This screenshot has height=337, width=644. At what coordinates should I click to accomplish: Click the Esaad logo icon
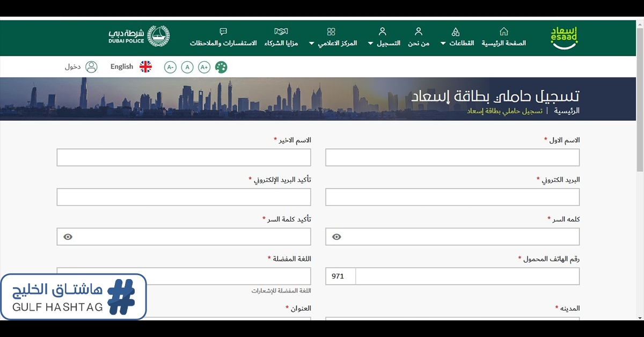coord(565,38)
